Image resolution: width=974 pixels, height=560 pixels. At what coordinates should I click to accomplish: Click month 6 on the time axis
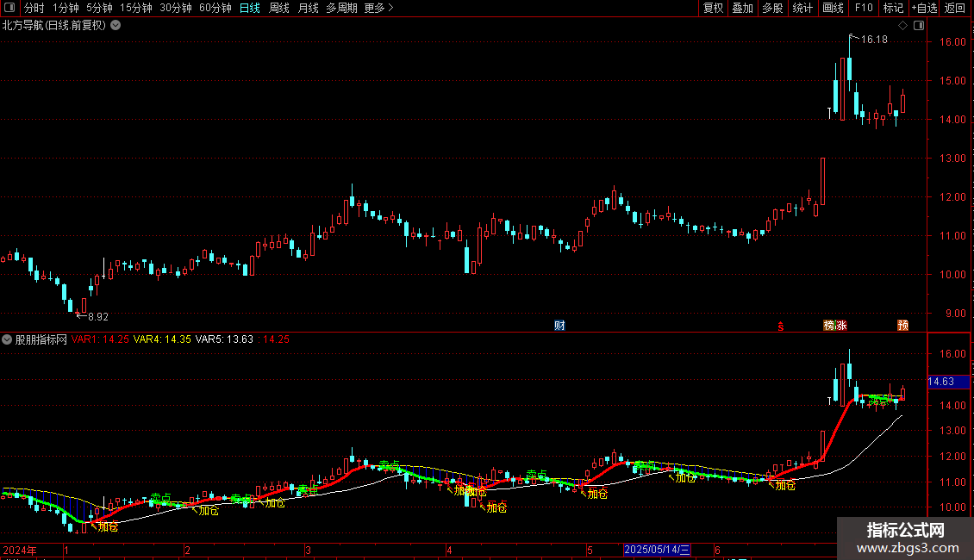pos(717,550)
